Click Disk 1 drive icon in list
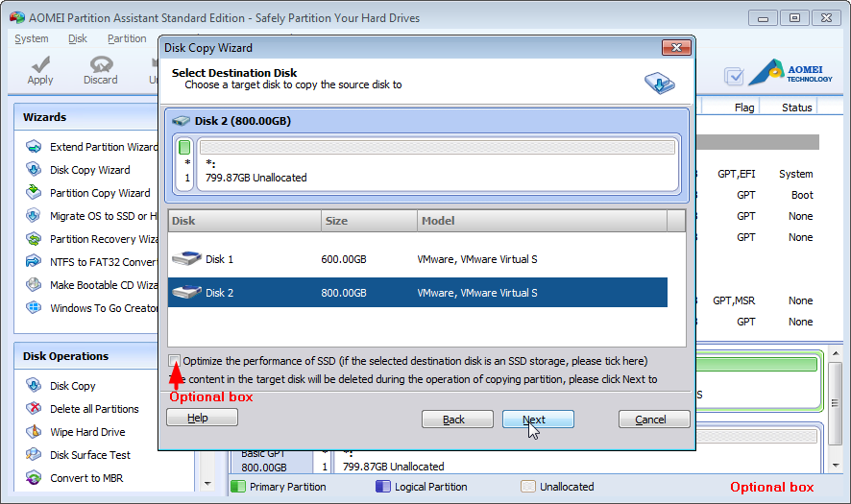The image size is (851, 504). [186, 258]
